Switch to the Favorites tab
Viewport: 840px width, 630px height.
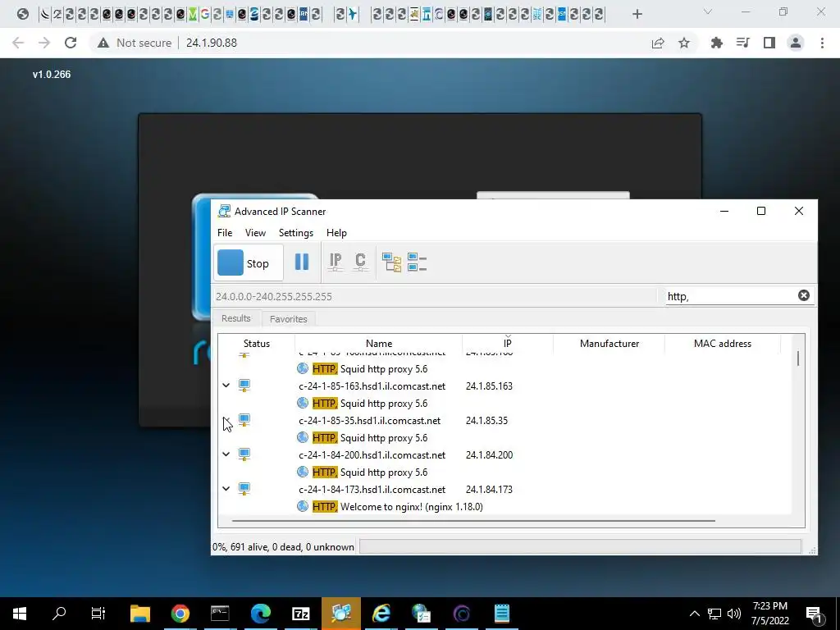288,319
